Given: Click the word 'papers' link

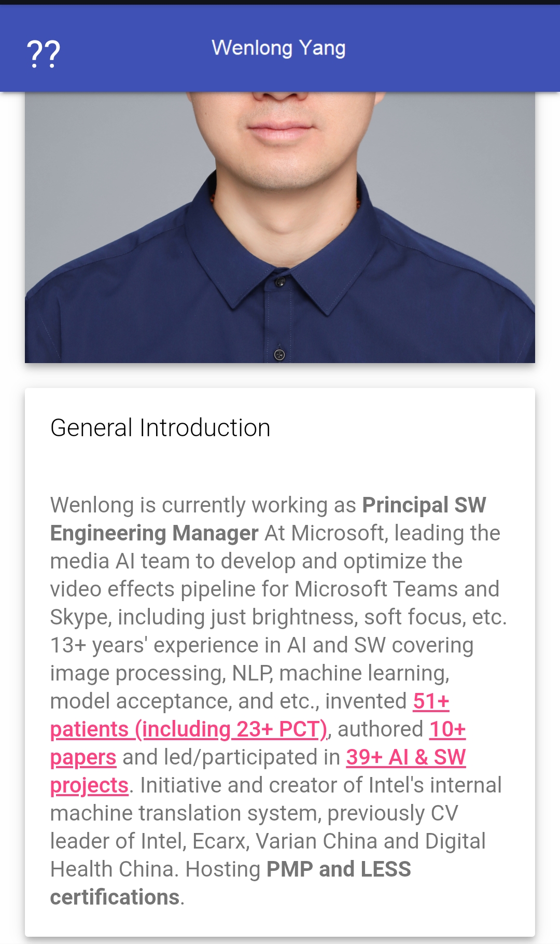Looking at the screenshot, I should click(83, 757).
